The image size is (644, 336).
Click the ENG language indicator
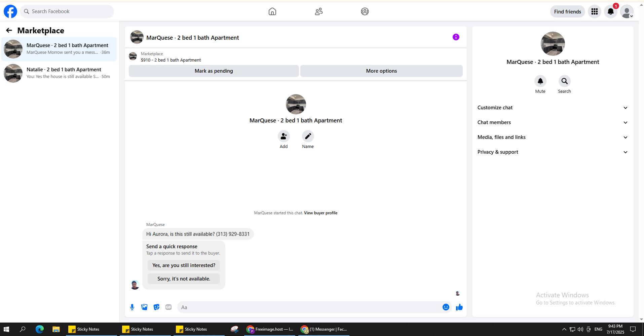pos(598,329)
